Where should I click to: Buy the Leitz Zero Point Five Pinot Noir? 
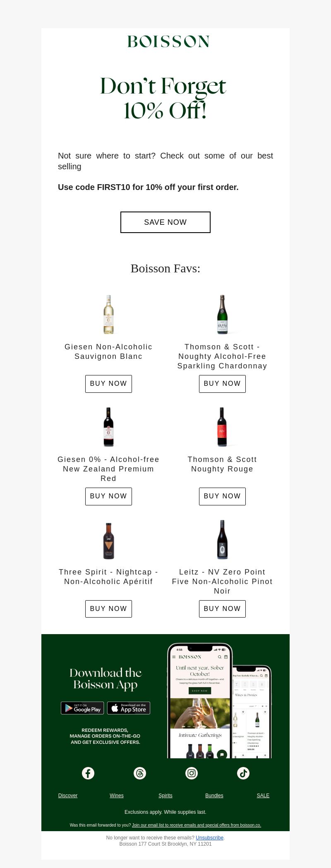coord(222,609)
